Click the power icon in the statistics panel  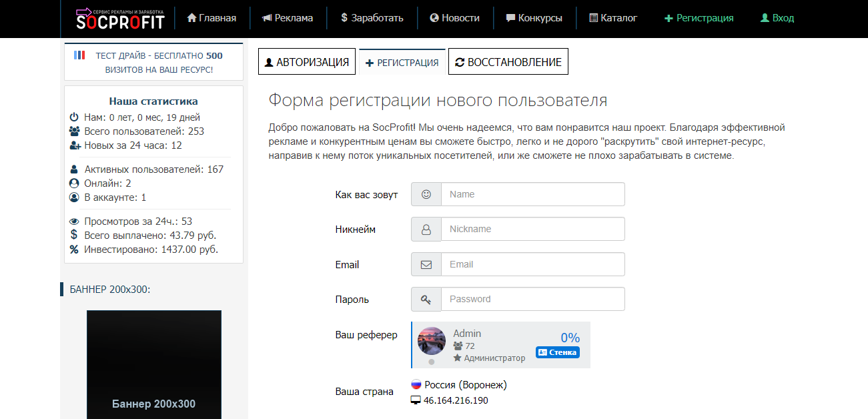point(74,117)
